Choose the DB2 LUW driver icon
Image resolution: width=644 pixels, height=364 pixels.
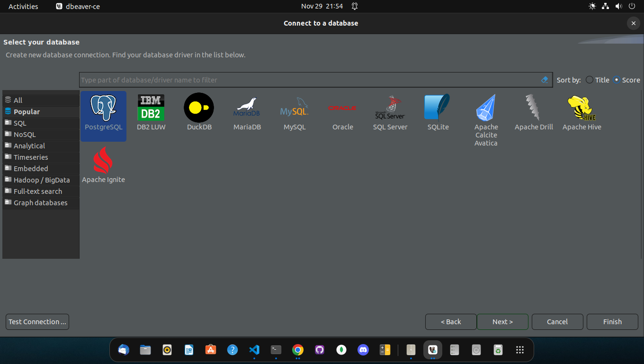coord(151,108)
